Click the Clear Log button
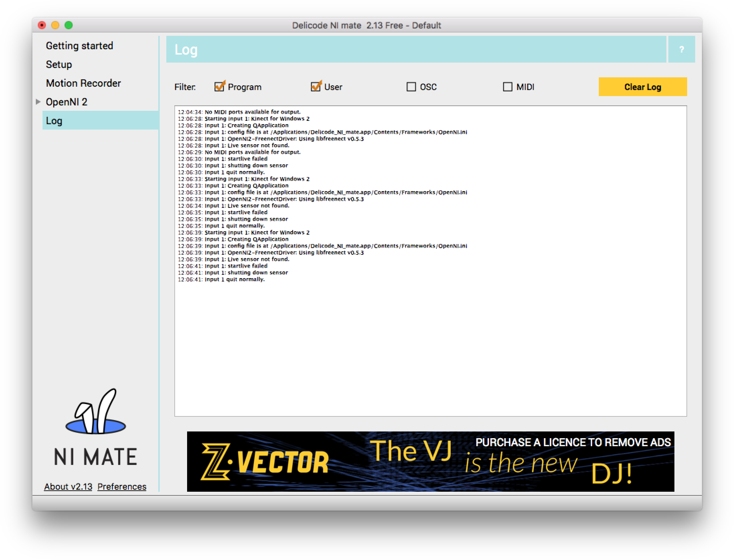The image size is (734, 560). click(x=642, y=87)
